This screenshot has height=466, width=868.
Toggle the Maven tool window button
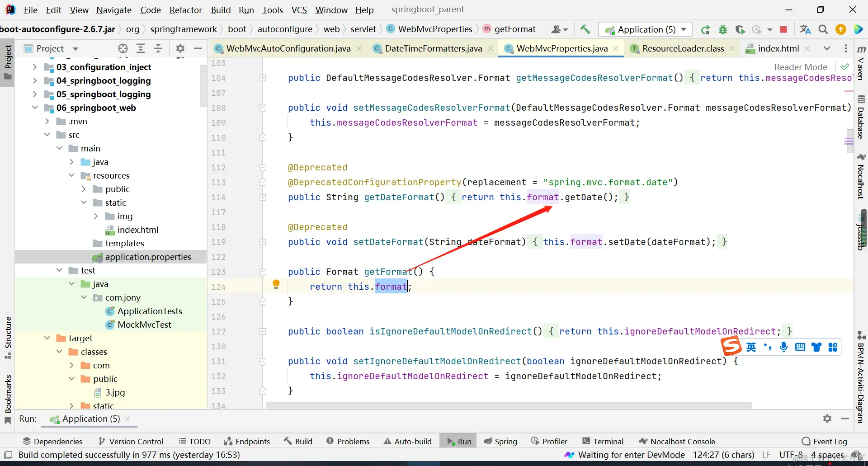pos(861,62)
